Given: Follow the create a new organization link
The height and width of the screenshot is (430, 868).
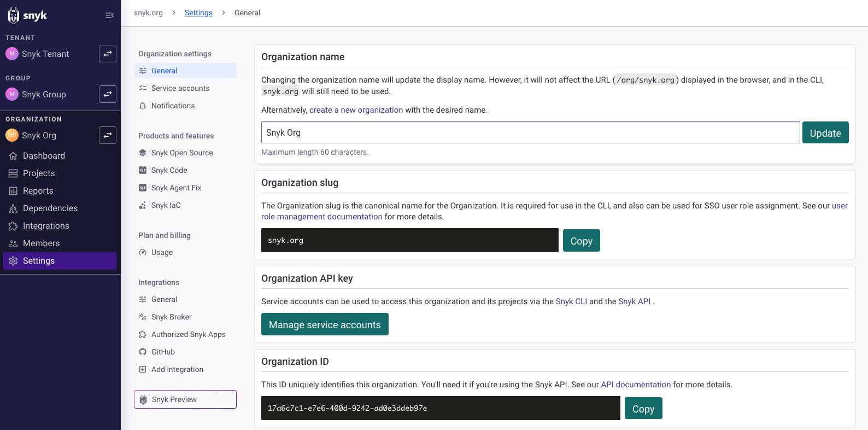Looking at the screenshot, I should [356, 110].
